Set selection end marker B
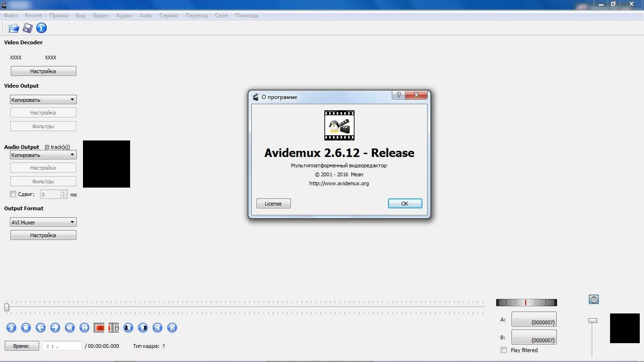Image resolution: width=644 pixels, height=362 pixels. coord(114,328)
